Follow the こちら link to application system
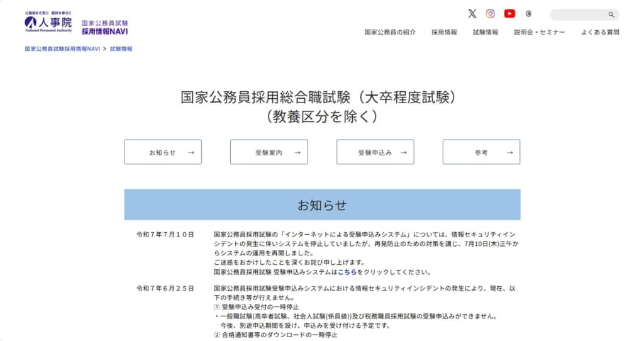Viewport: 644px width, 341px height. 347,272
